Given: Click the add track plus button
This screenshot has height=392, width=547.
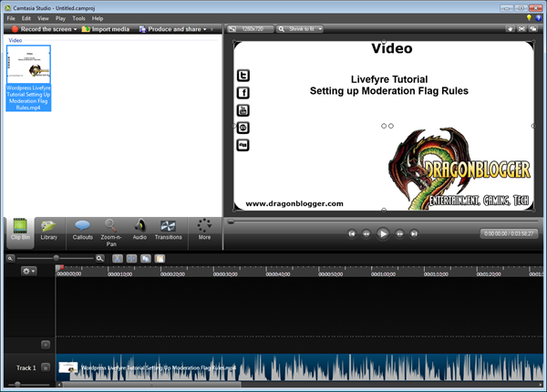Looking at the screenshot, I should click(x=46, y=345).
